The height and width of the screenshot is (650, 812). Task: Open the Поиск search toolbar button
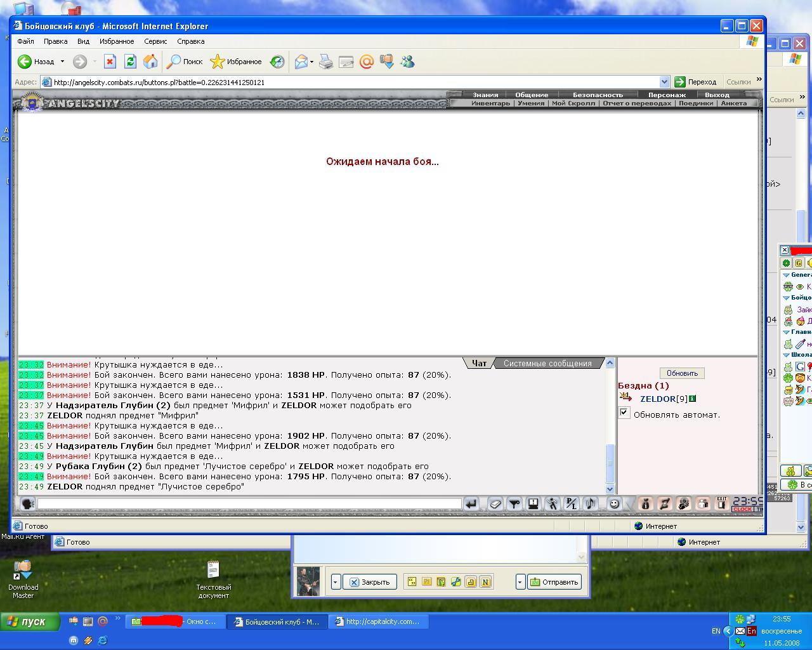point(184,62)
